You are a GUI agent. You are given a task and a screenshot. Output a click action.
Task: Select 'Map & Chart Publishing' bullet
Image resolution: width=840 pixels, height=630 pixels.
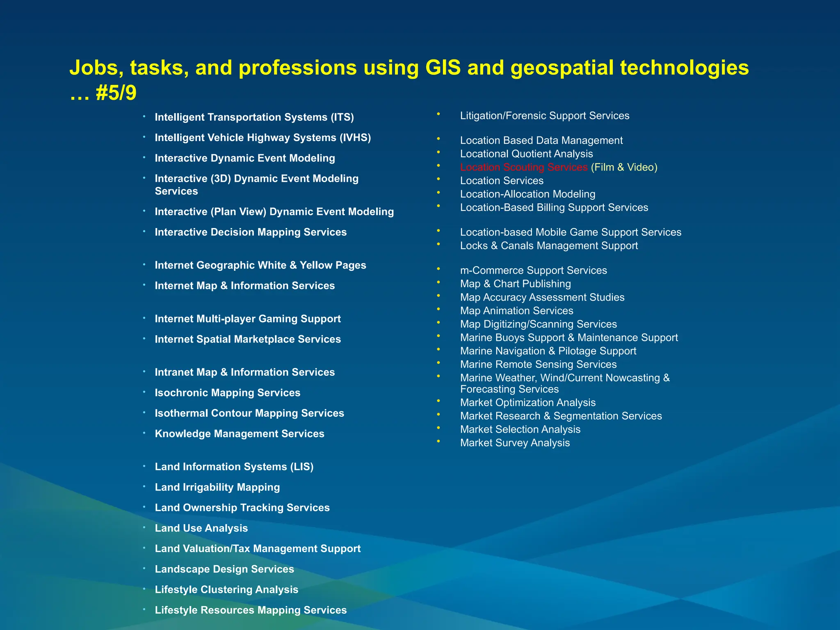pyautogui.click(x=515, y=284)
